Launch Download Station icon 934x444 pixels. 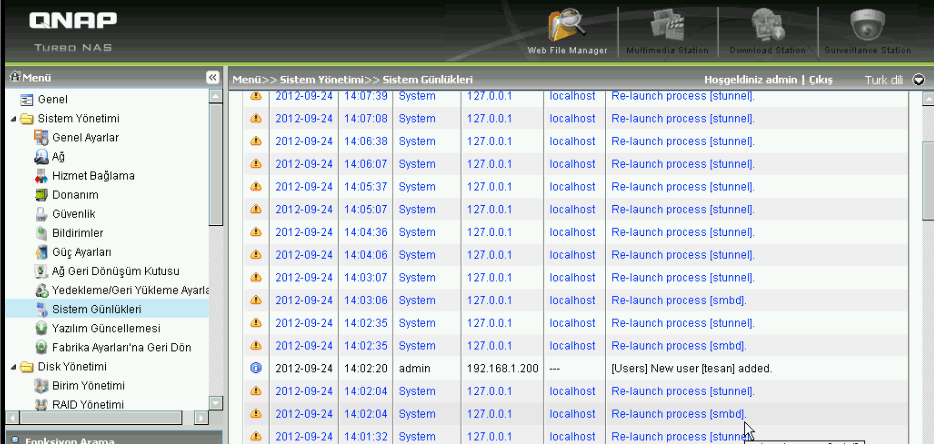767,26
